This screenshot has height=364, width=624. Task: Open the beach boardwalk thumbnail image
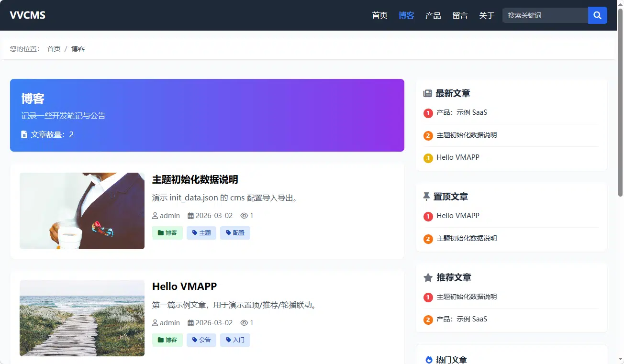(82, 318)
